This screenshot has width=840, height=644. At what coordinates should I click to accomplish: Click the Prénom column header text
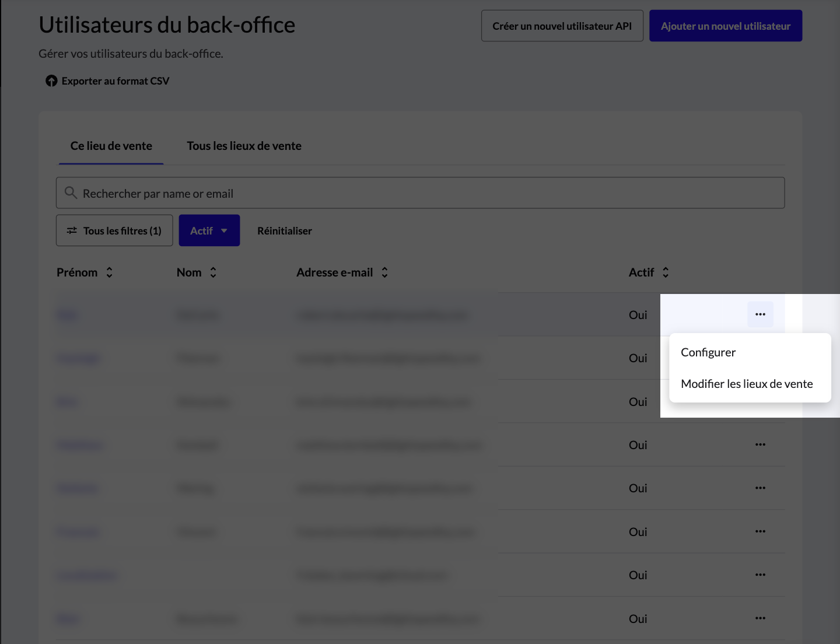pos(77,272)
